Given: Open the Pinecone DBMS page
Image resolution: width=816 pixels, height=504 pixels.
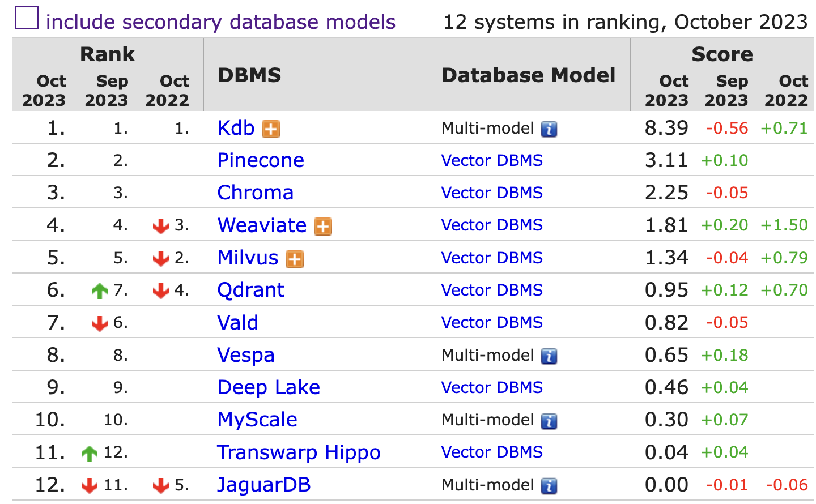Looking at the screenshot, I should [x=260, y=160].
